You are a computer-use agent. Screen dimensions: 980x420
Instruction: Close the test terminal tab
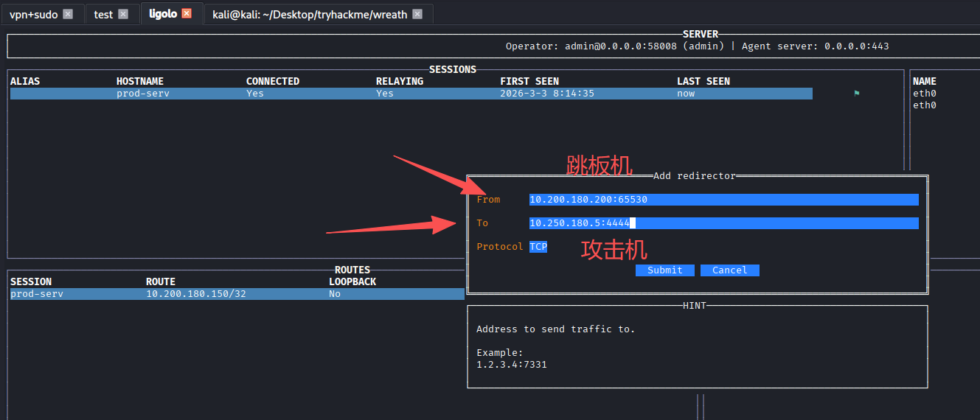point(123,14)
